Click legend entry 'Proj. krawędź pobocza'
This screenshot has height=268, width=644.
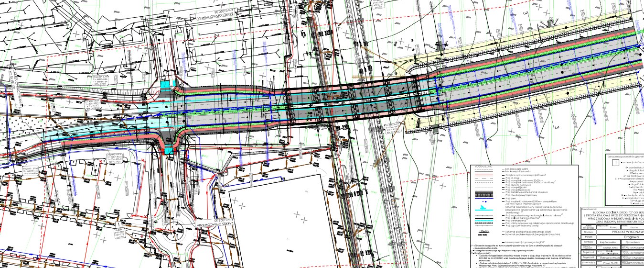[518, 190]
